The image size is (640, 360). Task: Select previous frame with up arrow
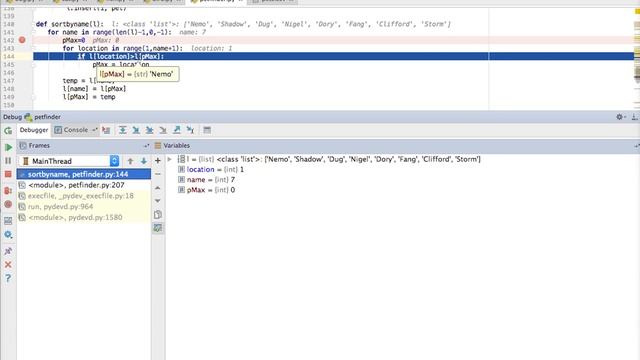(x=130, y=161)
